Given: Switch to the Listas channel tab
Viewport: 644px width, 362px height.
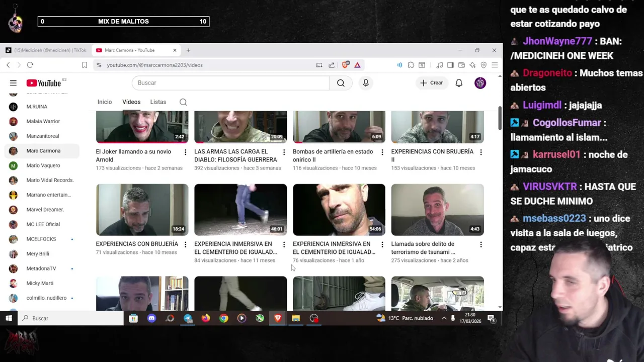Looking at the screenshot, I should [158, 102].
